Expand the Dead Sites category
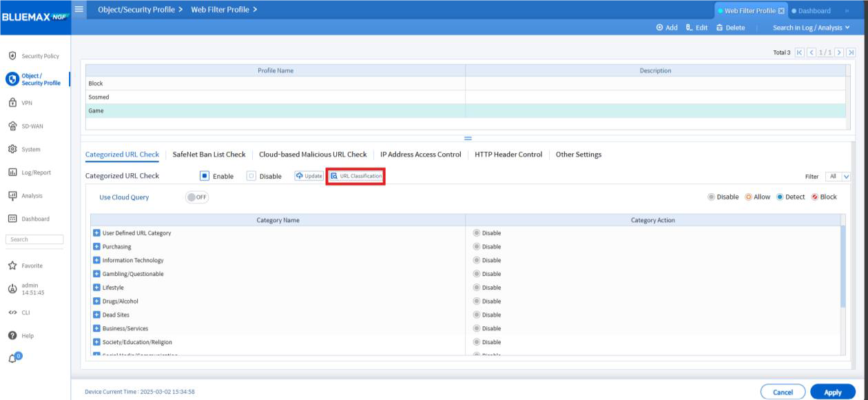The image size is (868, 400). pos(96,315)
